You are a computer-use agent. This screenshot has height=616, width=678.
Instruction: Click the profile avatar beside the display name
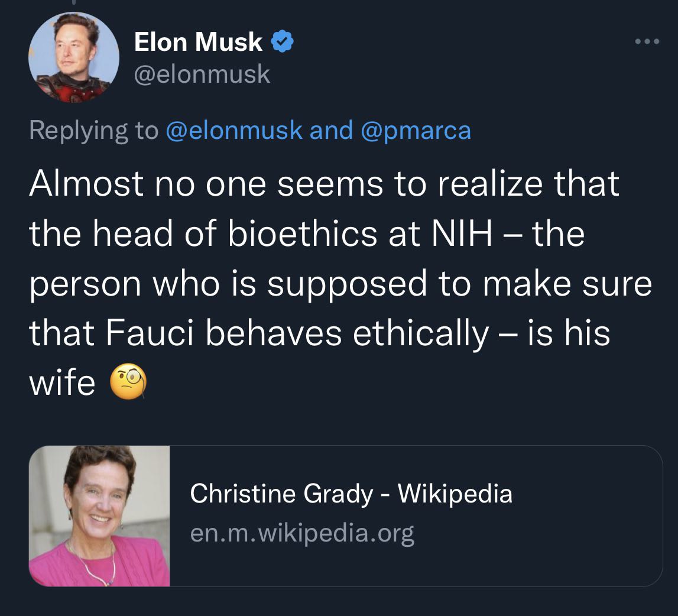74,57
